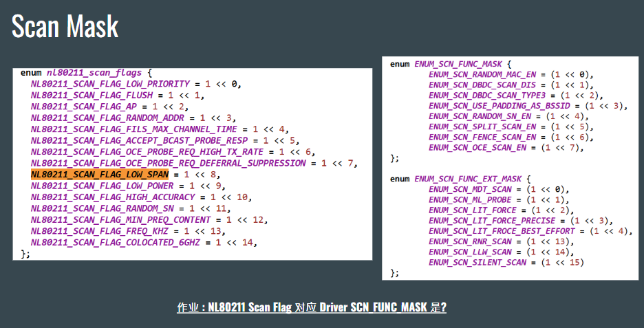Select ENUM_SCN_LLW_SCAN line
Image resolution: width=644 pixels, height=328 pixels.
coord(502,252)
